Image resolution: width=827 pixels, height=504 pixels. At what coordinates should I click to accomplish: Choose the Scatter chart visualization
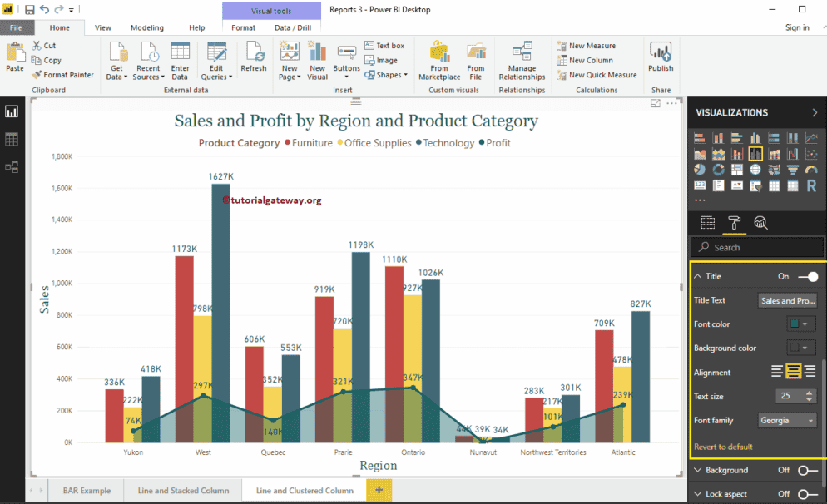pos(811,154)
